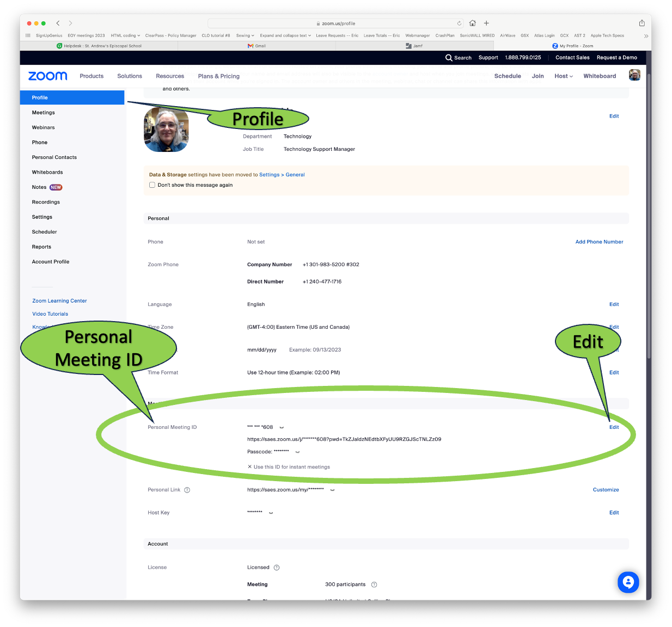Screen dimensions: 672x627
Task: Open Notes in the sidebar
Action: [x=39, y=187]
